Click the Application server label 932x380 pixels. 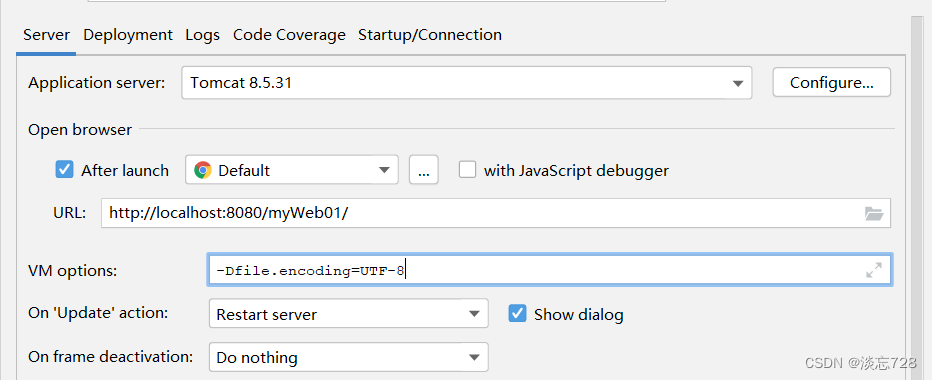[96, 83]
